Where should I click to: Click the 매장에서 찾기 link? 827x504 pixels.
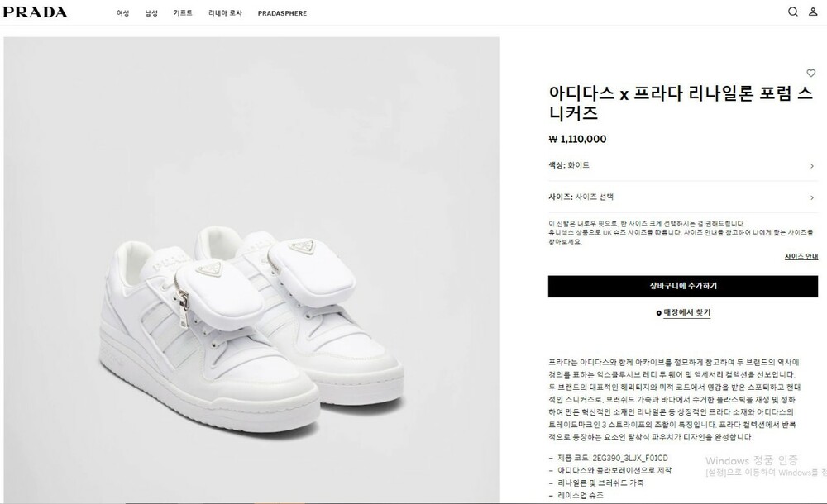tap(687, 312)
